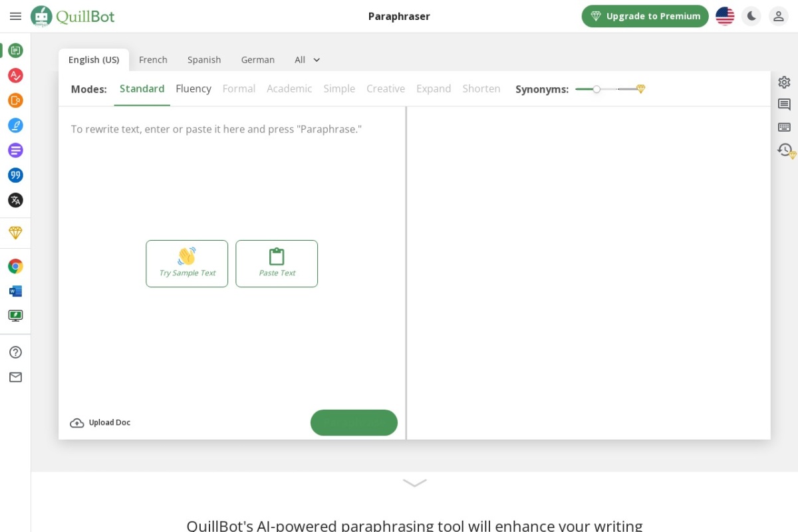
Task: Click the Synonyms slider handle
Action: [x=597, y=89]
